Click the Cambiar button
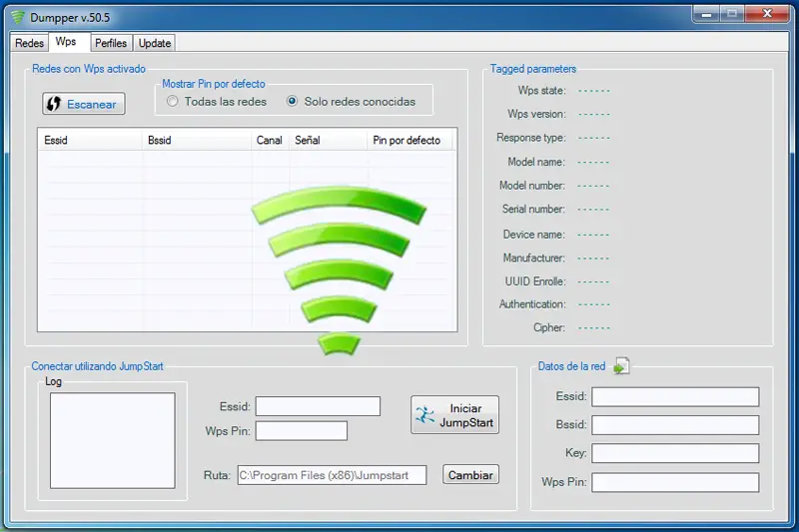 coord(470,474)
